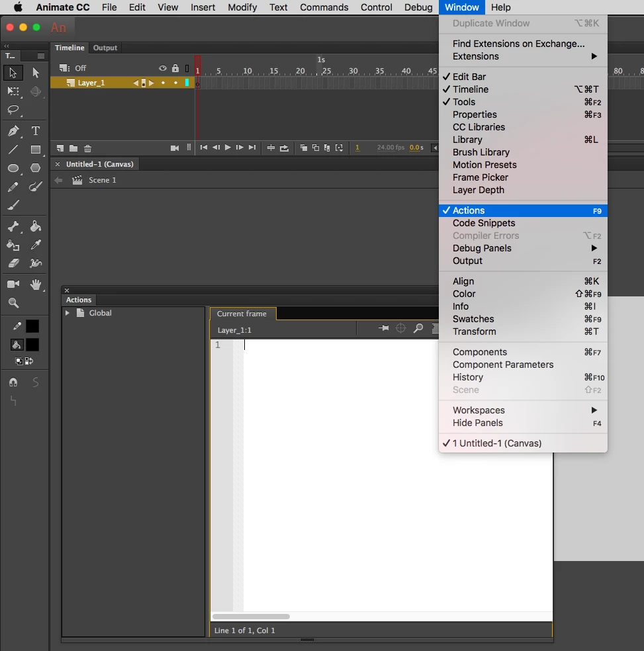Toggle the Snap to Objects magnet

coord(13,382)
